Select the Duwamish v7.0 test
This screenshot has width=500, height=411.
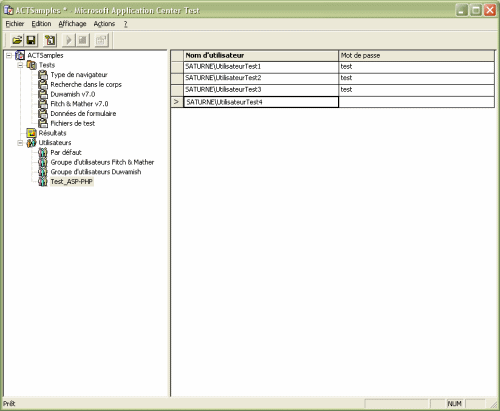(73, 94)
